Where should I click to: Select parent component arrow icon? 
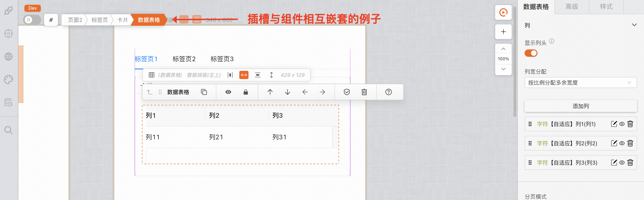click(x=150, y=92)
